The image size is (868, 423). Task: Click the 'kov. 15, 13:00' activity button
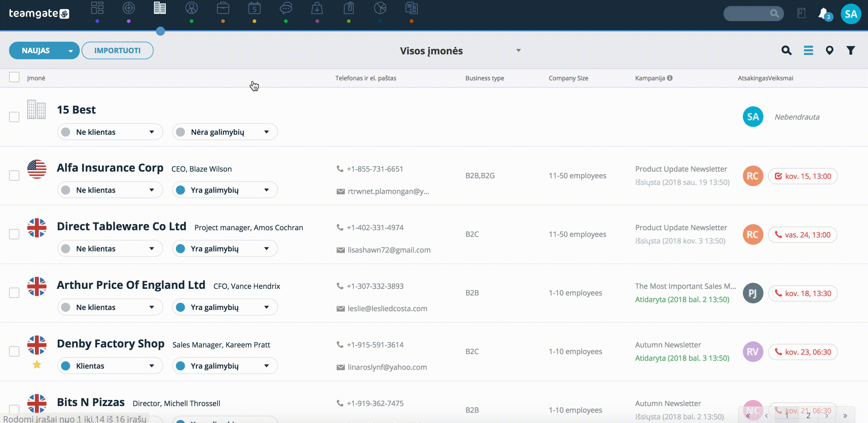[803, 176]
